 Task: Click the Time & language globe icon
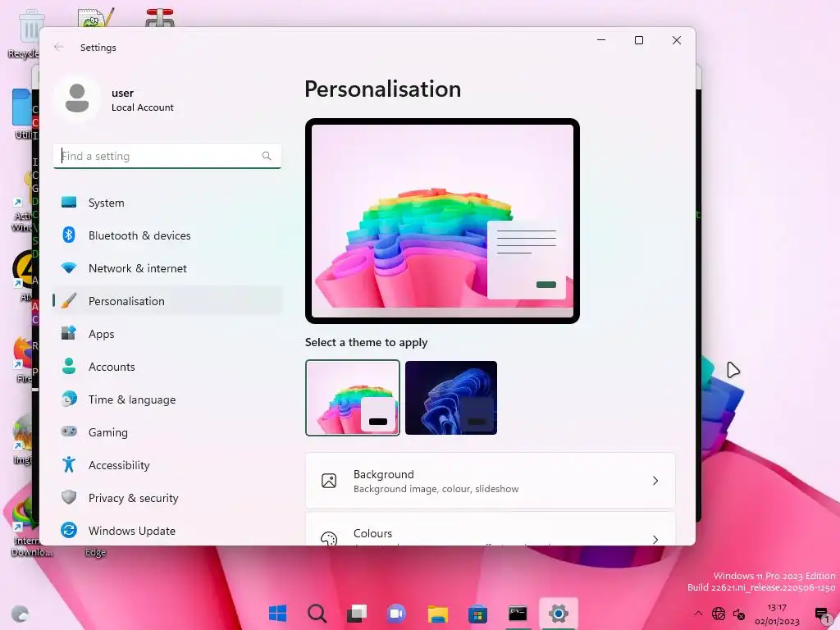coord(69,399)
